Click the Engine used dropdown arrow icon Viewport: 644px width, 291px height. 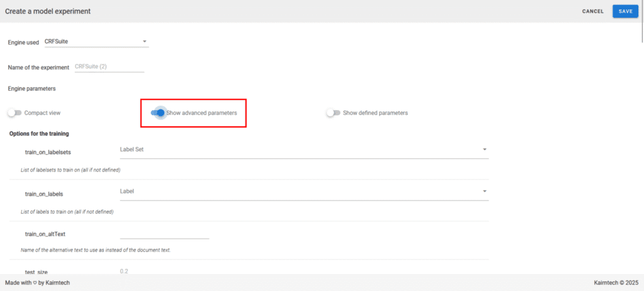click(145, 42)
